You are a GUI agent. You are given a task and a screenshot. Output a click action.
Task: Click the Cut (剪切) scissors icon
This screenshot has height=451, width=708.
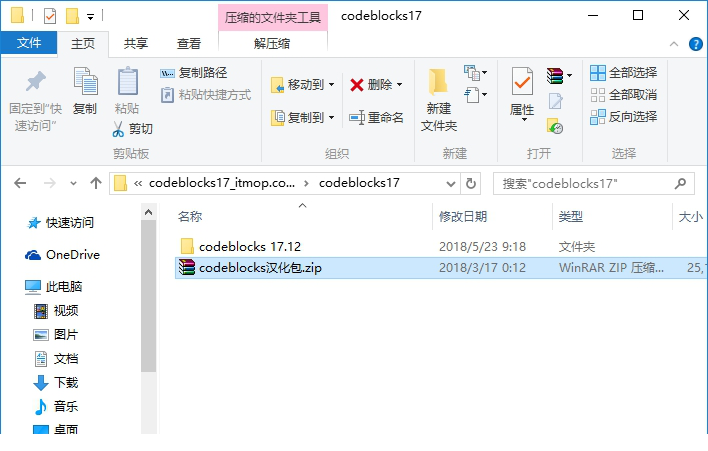118,129
